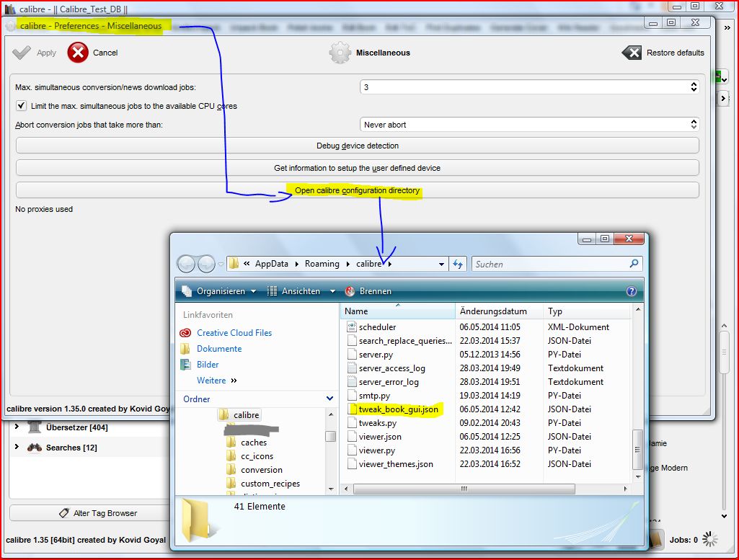Click the red Cancel icon
This screenshot has width=739, height=560.
pyautogui.click(x=78, y=53)
